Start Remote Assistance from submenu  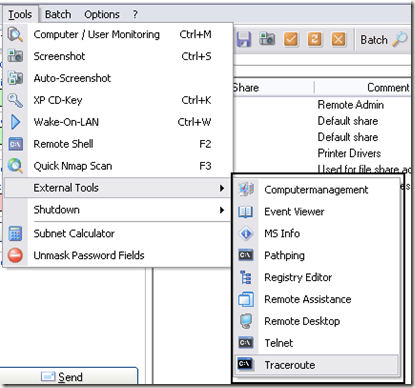(317, 299)
